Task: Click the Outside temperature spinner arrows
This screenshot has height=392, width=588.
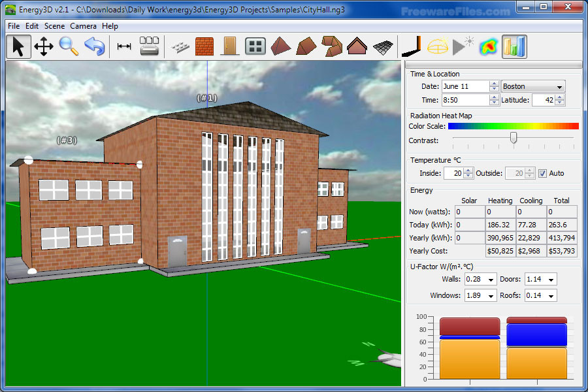Action: [529, 173]
